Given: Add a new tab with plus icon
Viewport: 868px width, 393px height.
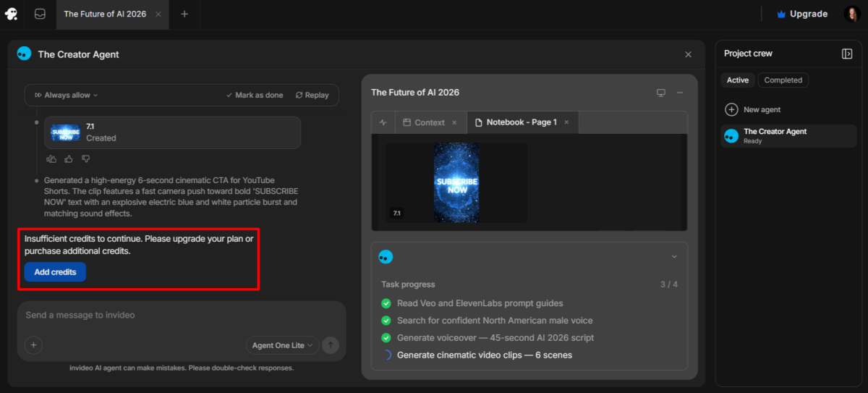Looking at the screenshot, I should pyautogui.click(x=184, y=14).
